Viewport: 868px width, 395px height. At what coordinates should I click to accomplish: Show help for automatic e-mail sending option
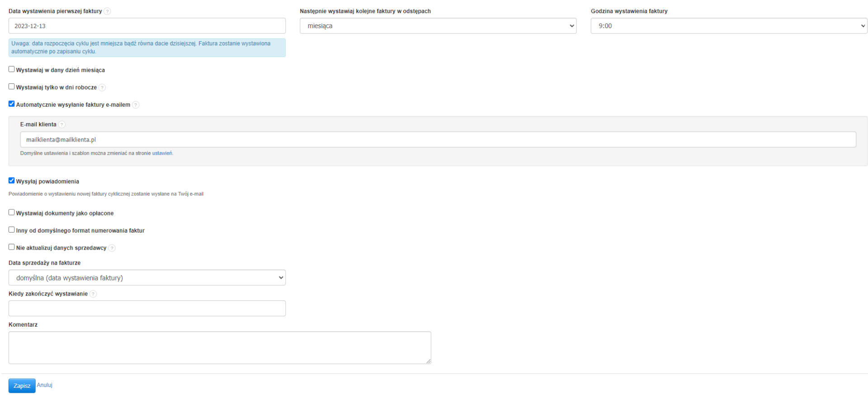[x=136, y=105]
